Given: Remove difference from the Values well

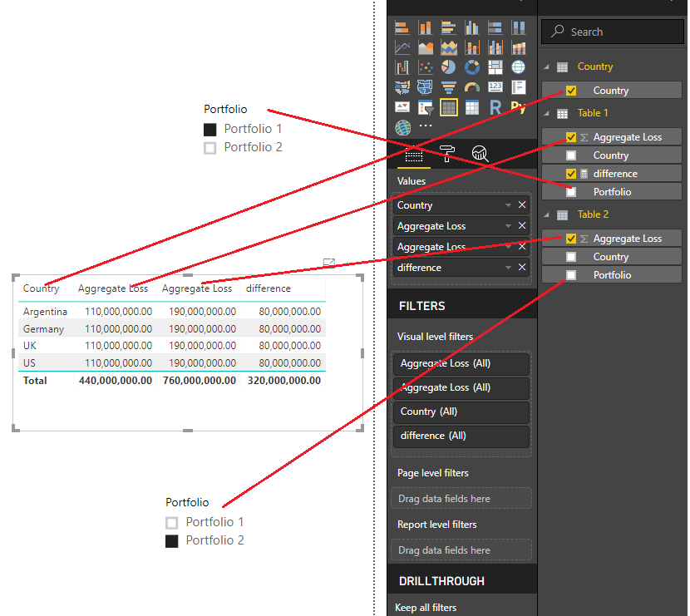Looking at the screenshot, I should [x=522, y=268].
